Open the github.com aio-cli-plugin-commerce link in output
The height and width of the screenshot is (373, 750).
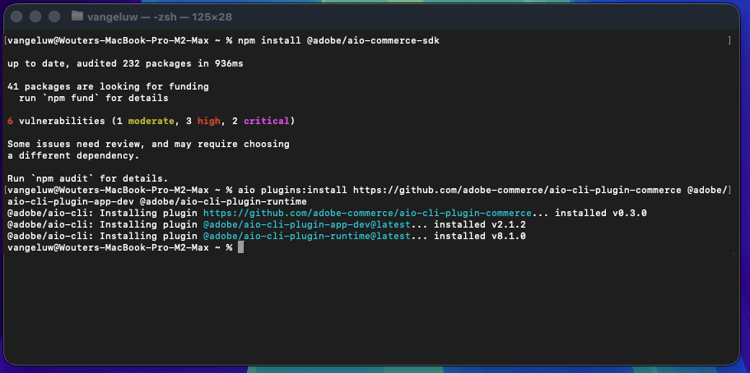367,213
